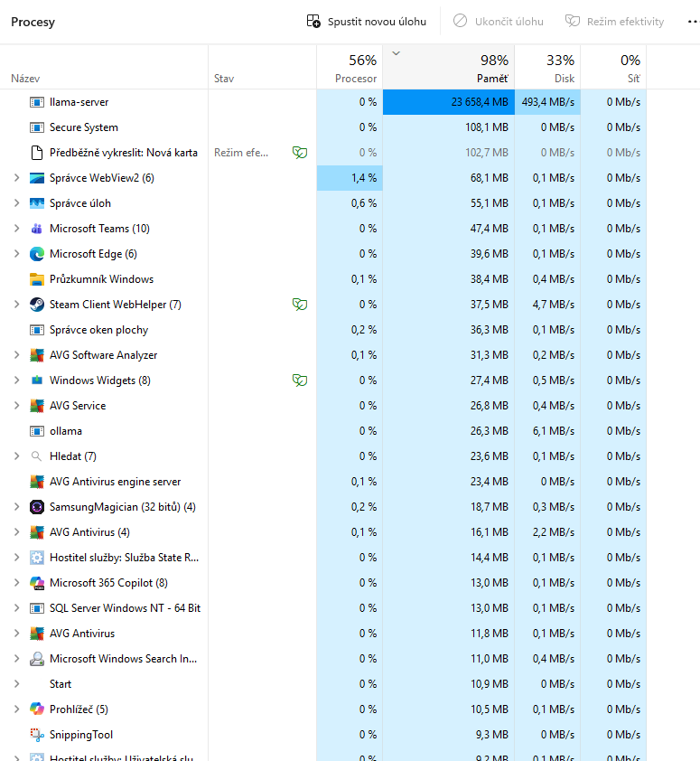The height and width of the screenshot is (761, 700).
Task: Expand the Microsoft Edge (6) group
Action: (x=16, y=254)
